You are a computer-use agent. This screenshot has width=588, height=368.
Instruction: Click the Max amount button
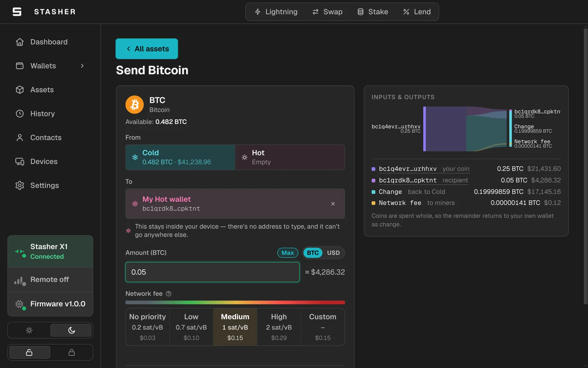coord(288,253)
